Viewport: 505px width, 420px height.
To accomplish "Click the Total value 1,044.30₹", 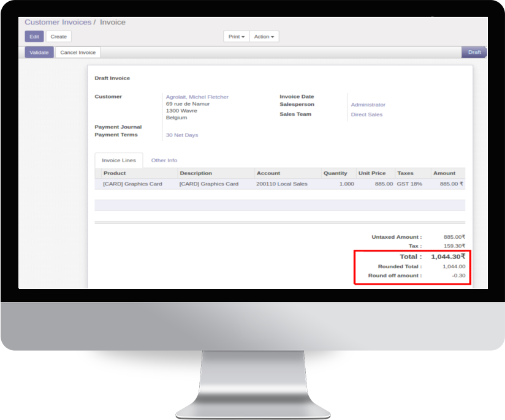I will 448,257.
